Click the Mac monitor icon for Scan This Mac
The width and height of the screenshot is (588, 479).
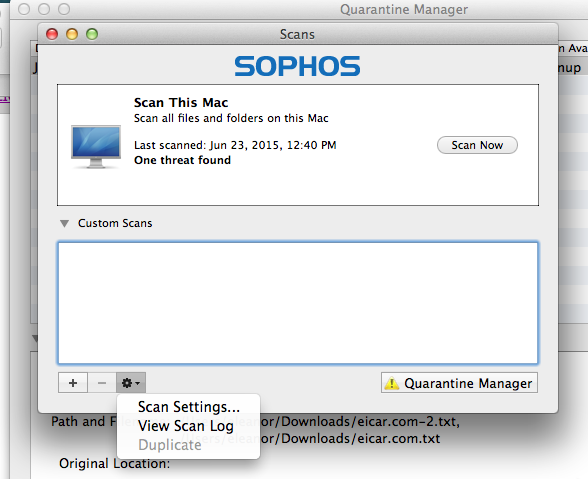[x=96, y=147]
